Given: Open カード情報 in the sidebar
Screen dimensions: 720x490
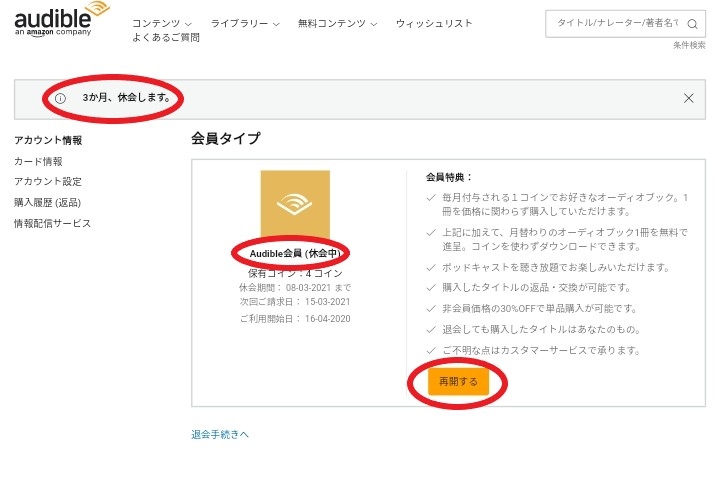Looking at the screenshot, I should coord(38,161).
